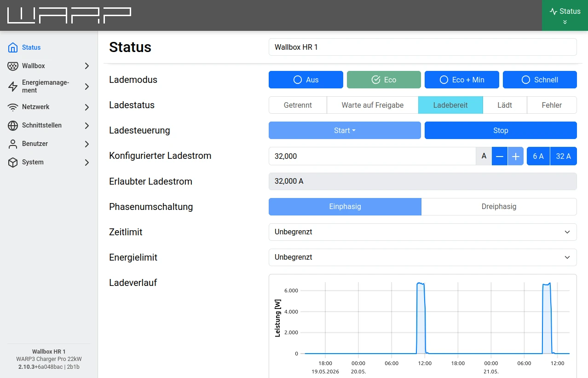Click the Ladebereit status segment
The width and height of the screenshot is (588, 378).
450,105
